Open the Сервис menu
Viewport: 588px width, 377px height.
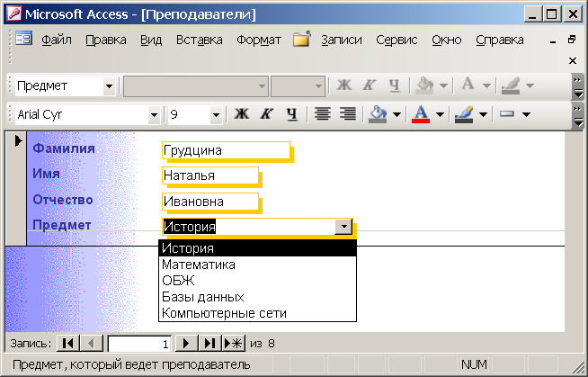(x=396, y=40)
